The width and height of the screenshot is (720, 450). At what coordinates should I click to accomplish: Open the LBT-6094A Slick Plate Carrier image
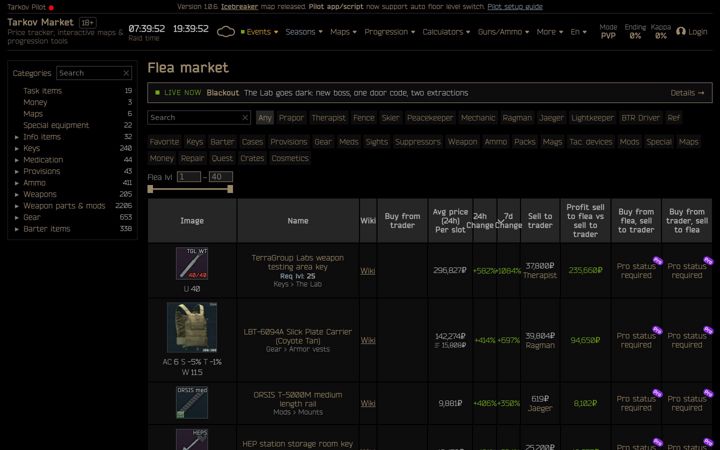coord(192,327)
